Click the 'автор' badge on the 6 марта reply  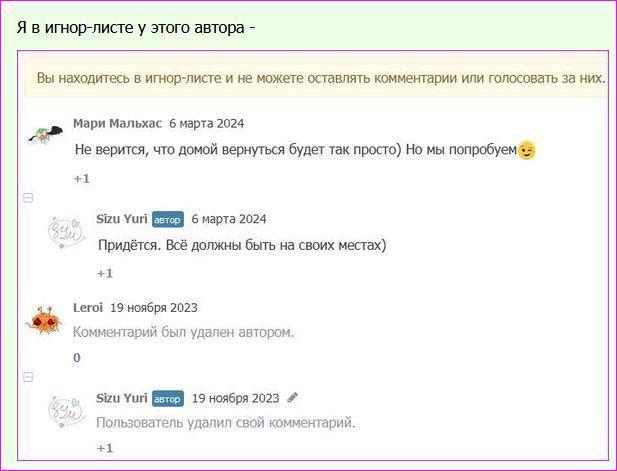tap(168, 220)
